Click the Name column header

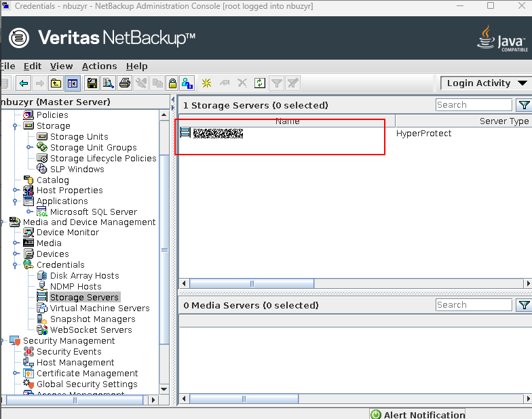(287, 121)
